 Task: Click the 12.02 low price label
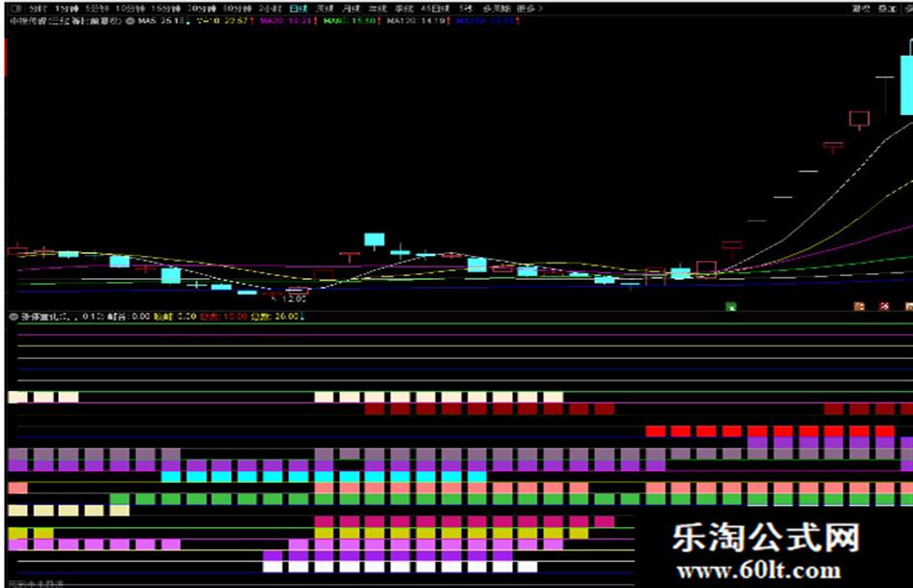point(294,299)
